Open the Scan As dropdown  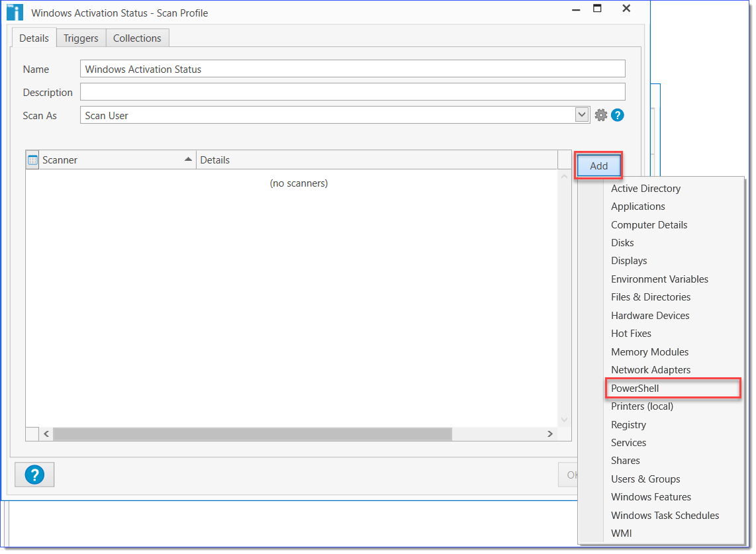pos(581,115)
